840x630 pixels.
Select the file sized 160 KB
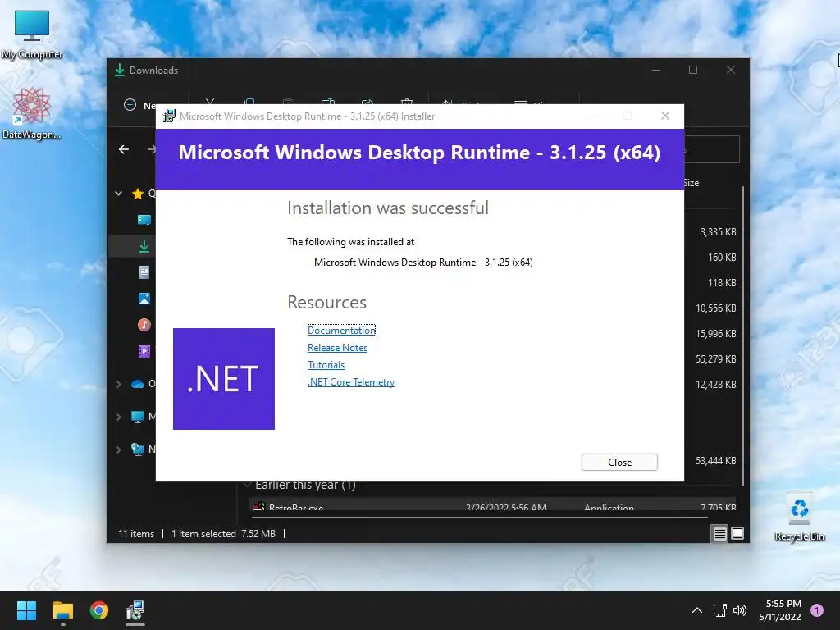(x=722, y=257)
